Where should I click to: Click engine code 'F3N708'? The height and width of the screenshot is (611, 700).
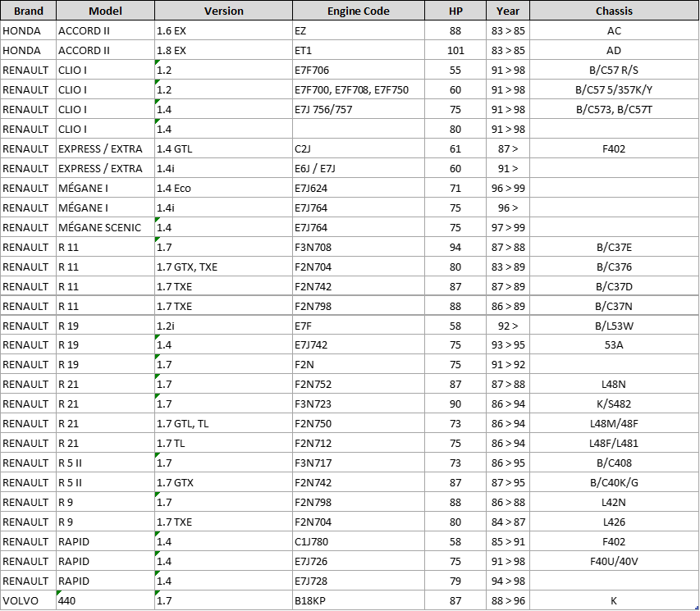(359, 247)
